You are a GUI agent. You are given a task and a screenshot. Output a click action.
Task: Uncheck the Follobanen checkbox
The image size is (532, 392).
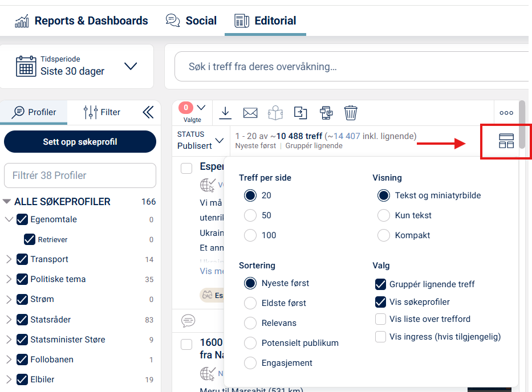[x=22, y=360]
